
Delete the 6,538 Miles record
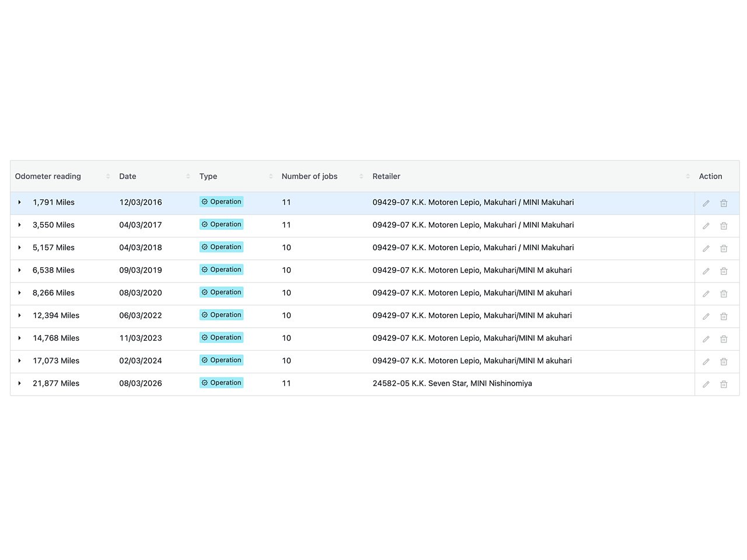click(x=724, y=271)
